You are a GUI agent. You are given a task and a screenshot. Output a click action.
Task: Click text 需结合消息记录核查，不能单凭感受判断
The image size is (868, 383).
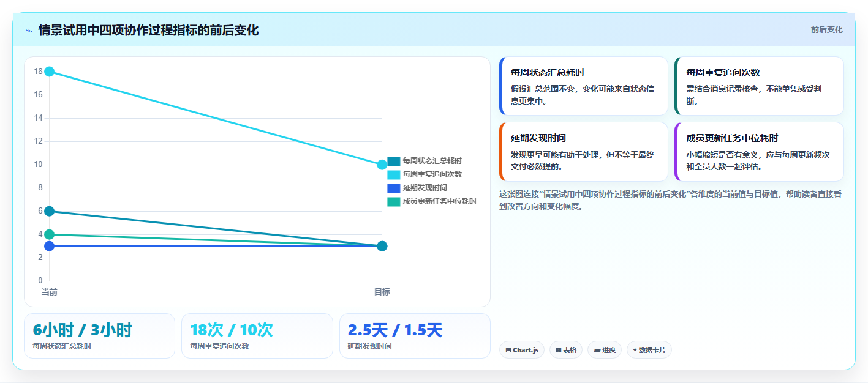[754, 95]
